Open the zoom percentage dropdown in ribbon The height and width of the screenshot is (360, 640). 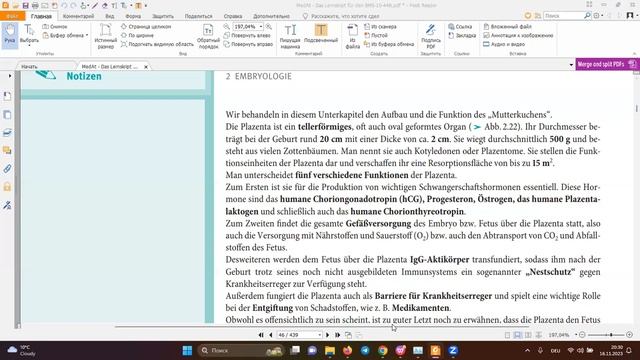(261, 27)
